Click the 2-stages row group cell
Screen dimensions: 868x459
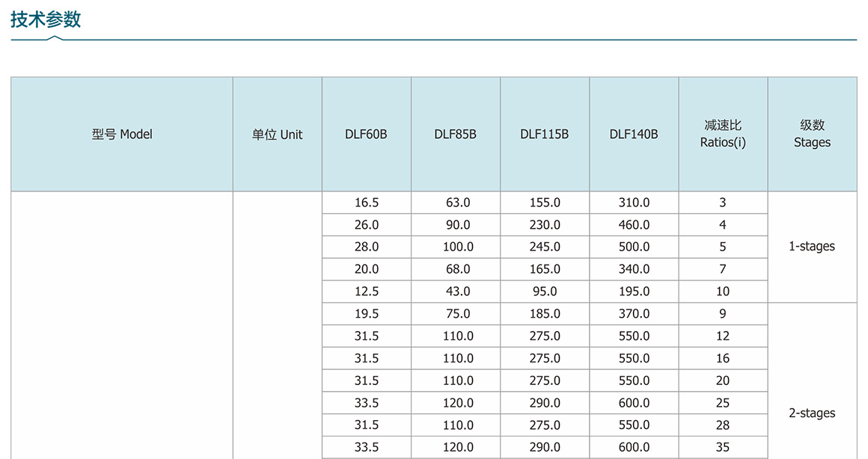point(812,413)
